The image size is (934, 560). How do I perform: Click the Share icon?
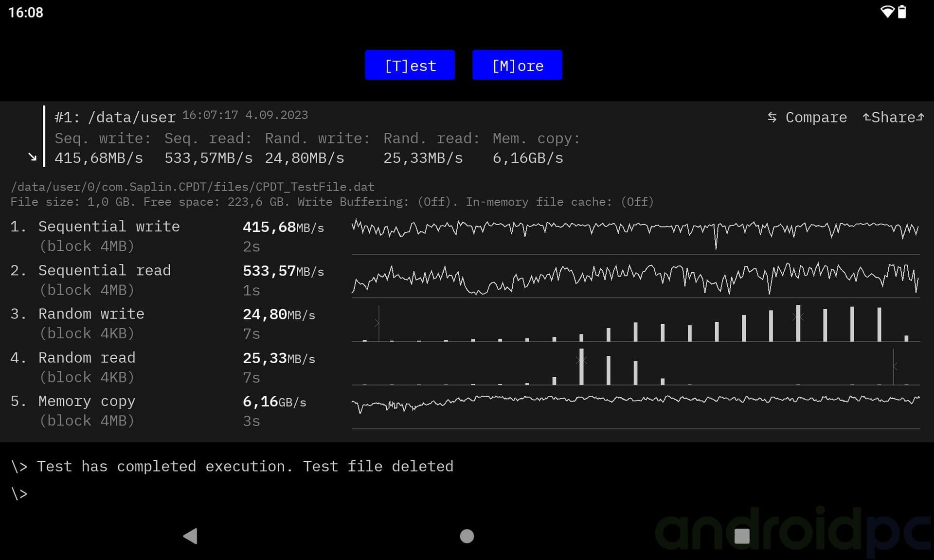(867, 117)
